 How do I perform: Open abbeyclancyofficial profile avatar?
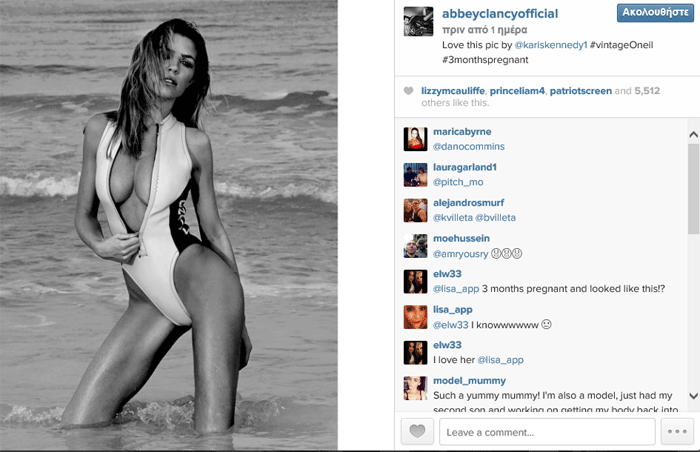[x=418, y=21]
